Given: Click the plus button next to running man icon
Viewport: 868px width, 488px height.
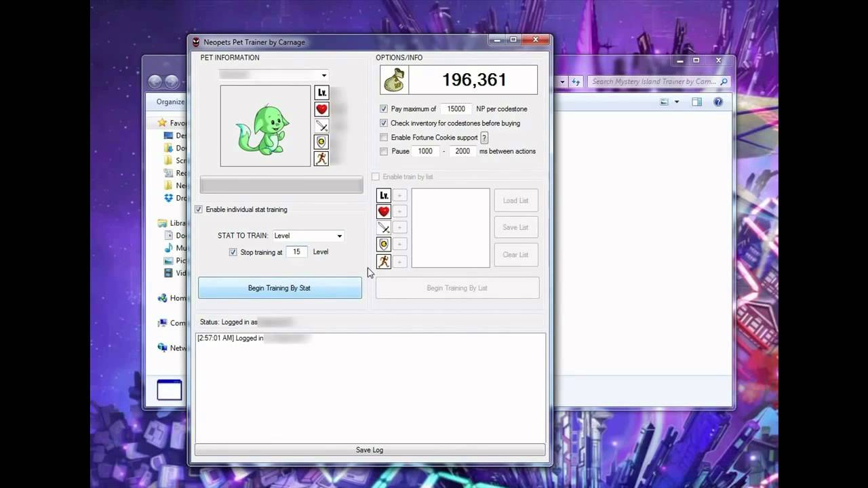Looking at the screenshot, I should pyautogui.click(x=399, y=262).
